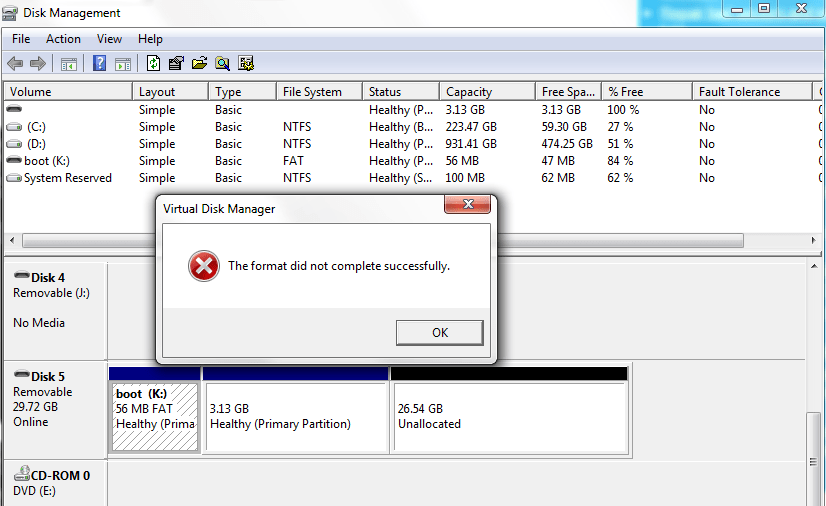Select the unnamed 3.13 GB volume drive icon

click(x=14, y=109)
